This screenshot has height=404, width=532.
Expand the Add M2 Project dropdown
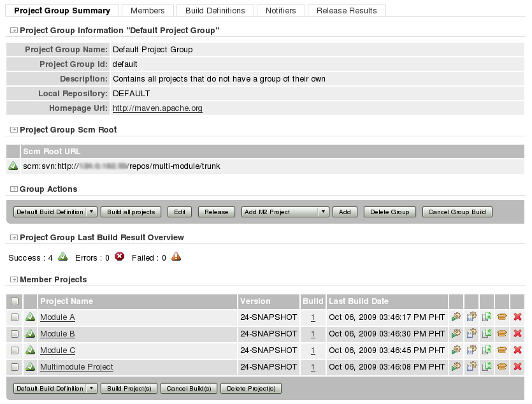(285, 212)
